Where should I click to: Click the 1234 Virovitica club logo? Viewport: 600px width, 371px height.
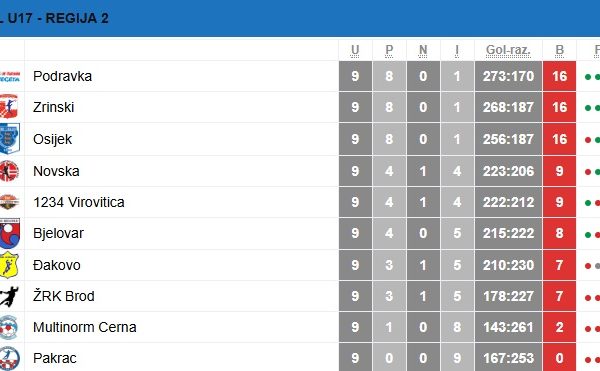(x=9, y=202)
